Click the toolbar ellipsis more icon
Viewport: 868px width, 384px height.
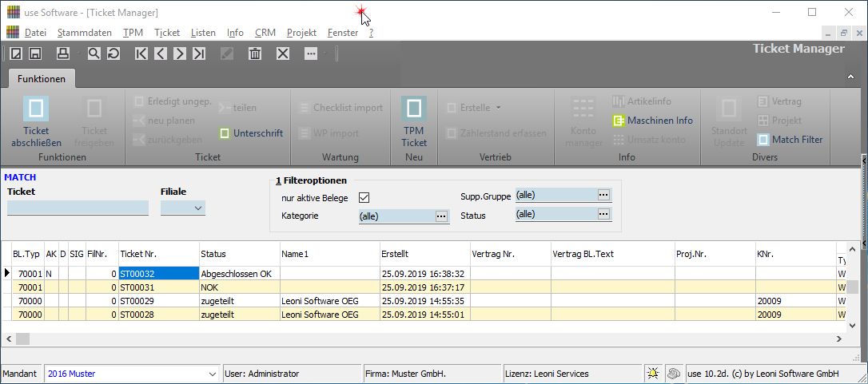click(311, 53)
